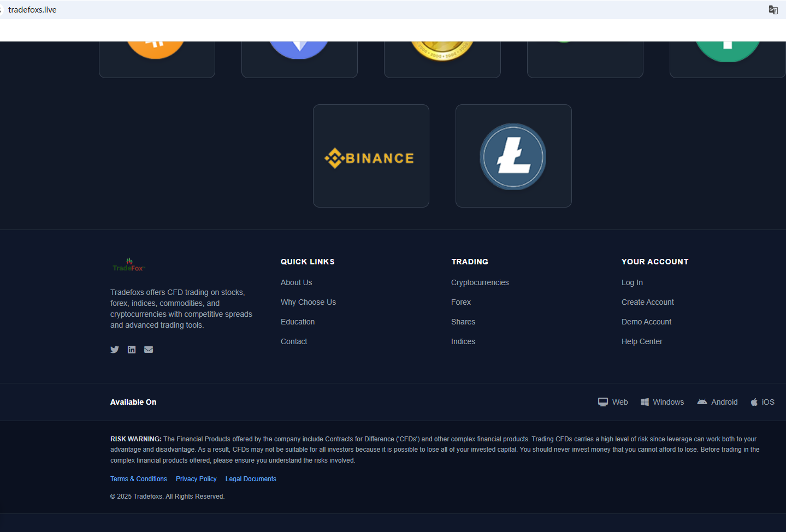Click the Web platform label

(x=620, y=402)
